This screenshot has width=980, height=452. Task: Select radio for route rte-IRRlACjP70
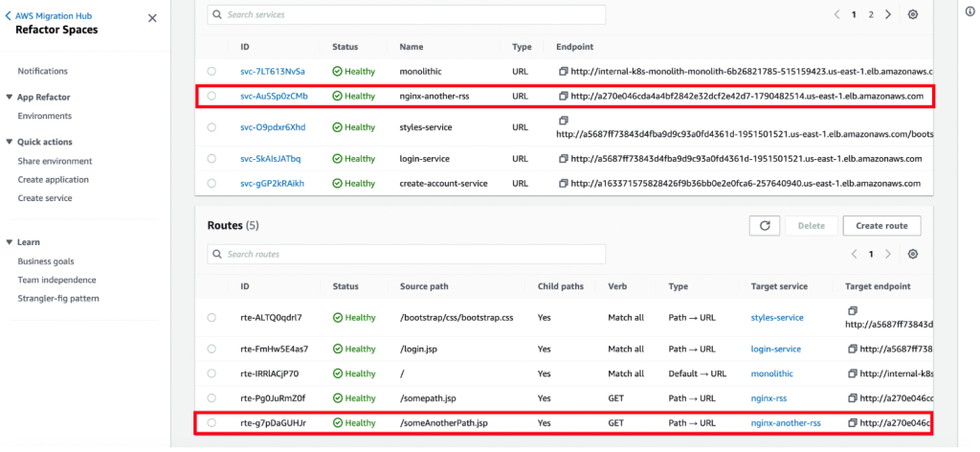click(212, 373)
